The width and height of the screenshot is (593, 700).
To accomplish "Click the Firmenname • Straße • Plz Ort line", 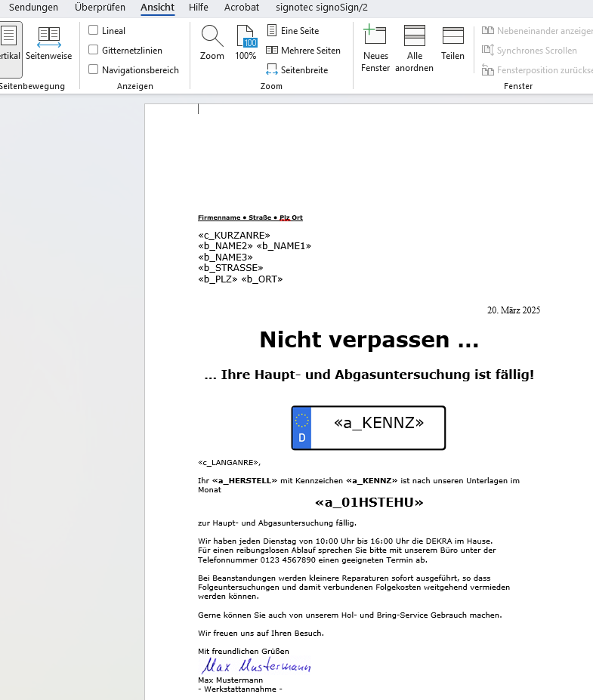I will [250, 217].
